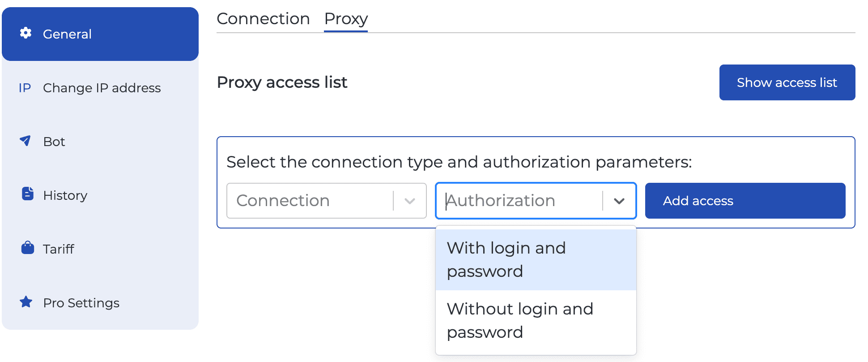Navigate to Change IP address section
Screen dimensions: 868x362
click(102, 88)
